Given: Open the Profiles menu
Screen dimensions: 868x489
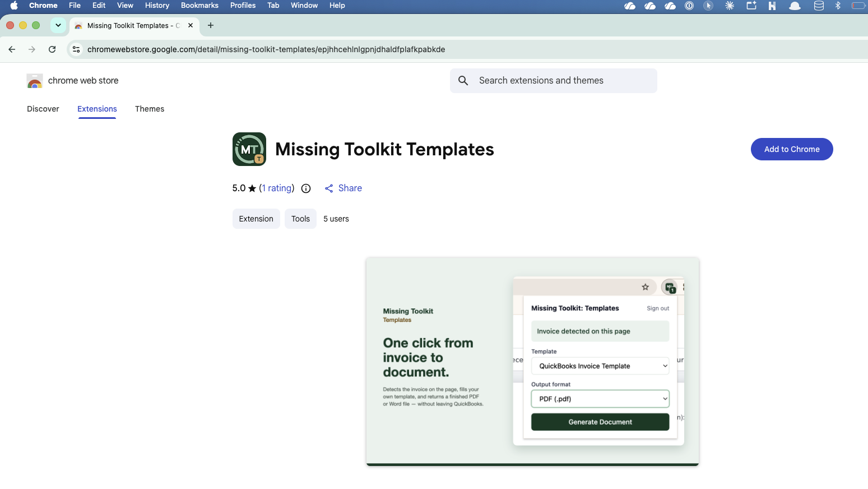Looking at the screenshot, I should (x=243, y=6).
